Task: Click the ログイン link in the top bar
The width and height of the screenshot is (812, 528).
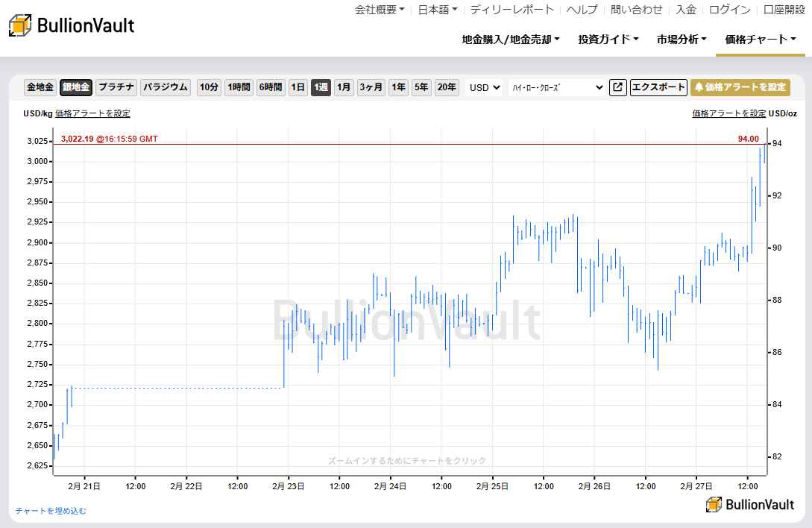Action: [728, 10]
